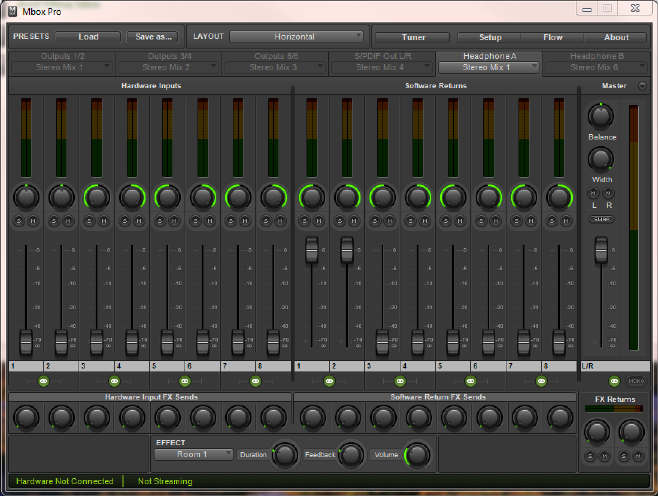Click pan knob of software return 1

(312, 197)
